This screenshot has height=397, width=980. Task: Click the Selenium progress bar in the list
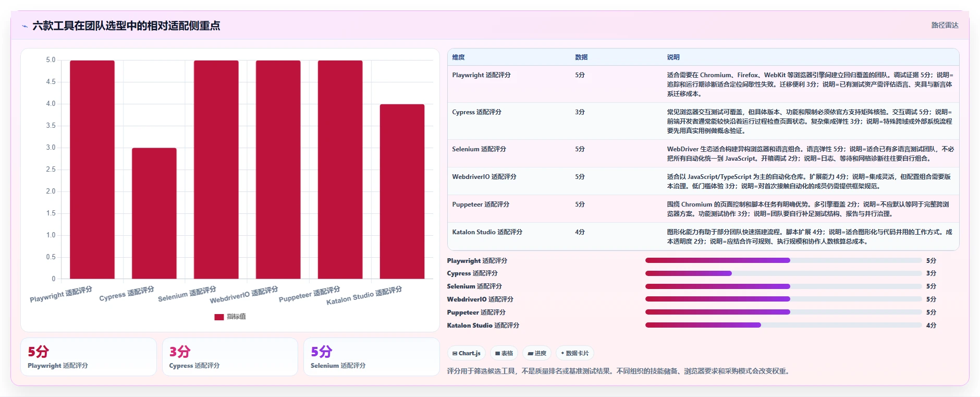(x=783, y=286)
